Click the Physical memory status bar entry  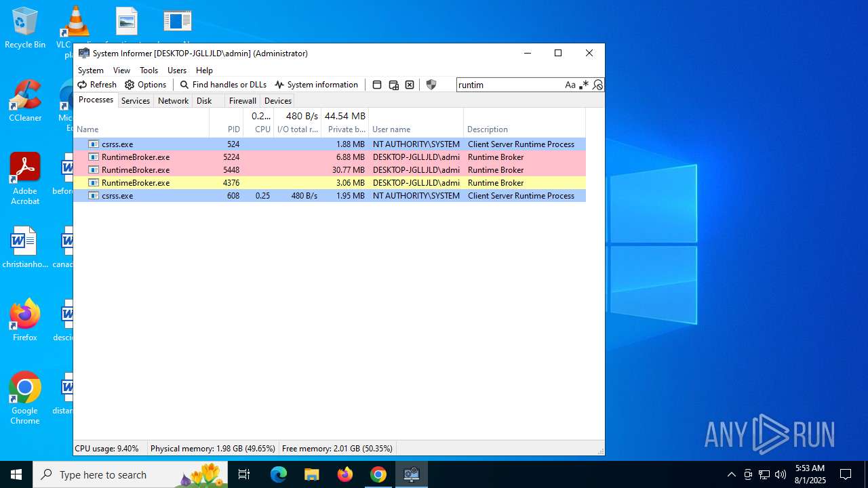[213, 449]
